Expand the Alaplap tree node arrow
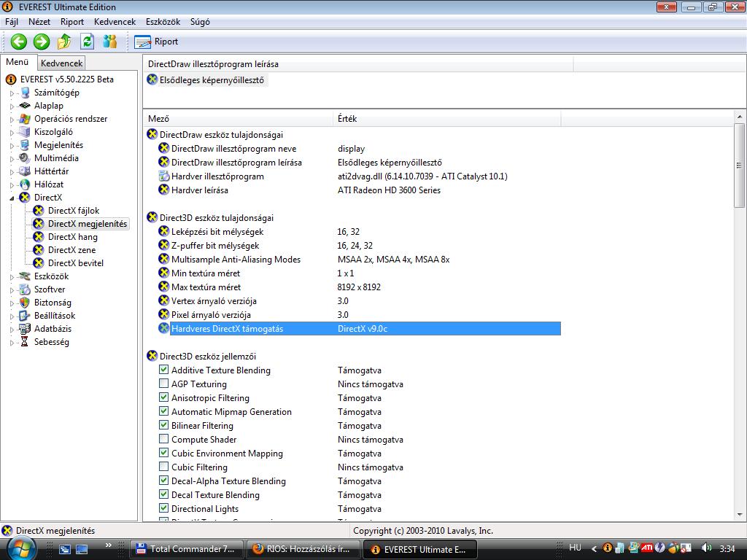 click(x=12, y=106)
